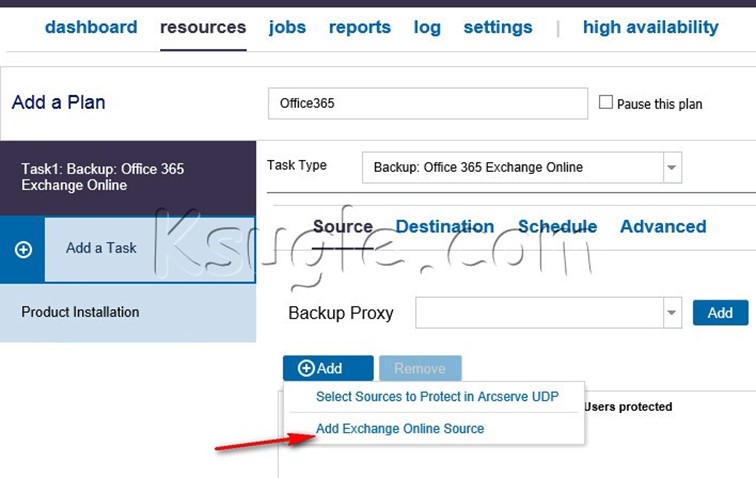Open the Task Type dropdown arrow
This screenshot has height=478, width=756.
click(672, 167)
